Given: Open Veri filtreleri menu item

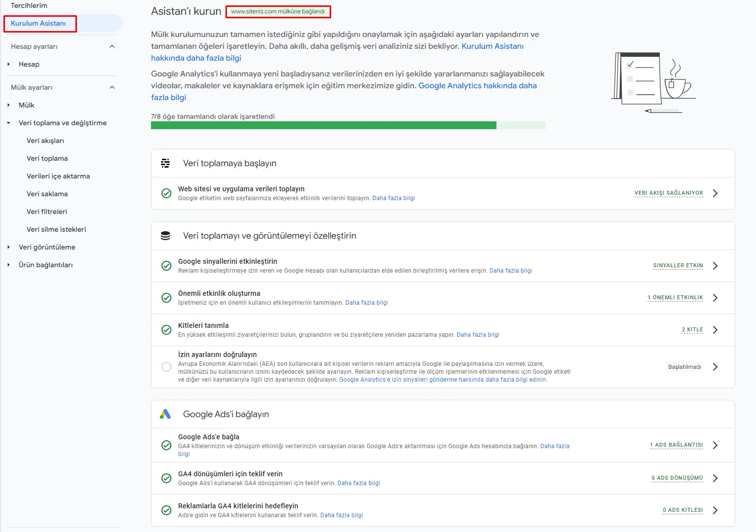Looking at the screenshot, I should click(47, 212).
